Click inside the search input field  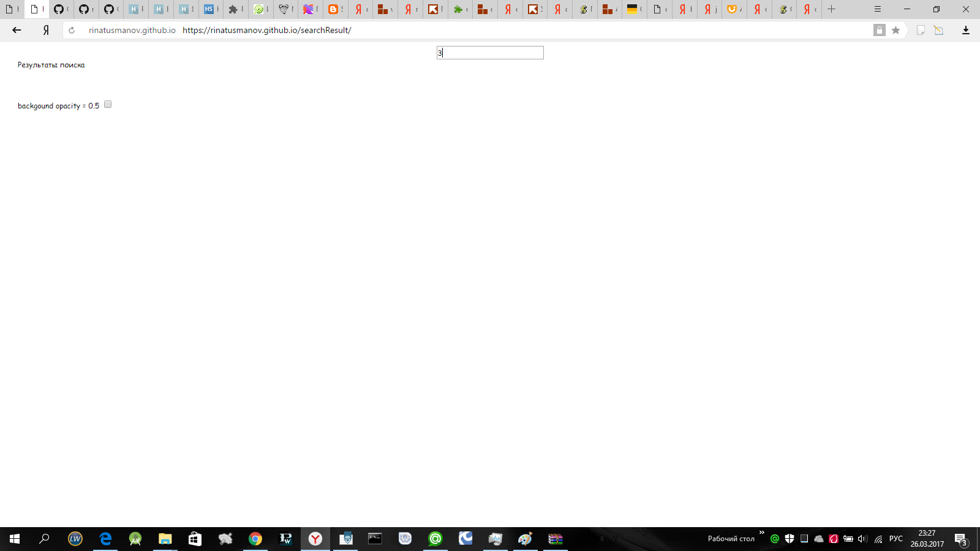click(x=490, y=53)
